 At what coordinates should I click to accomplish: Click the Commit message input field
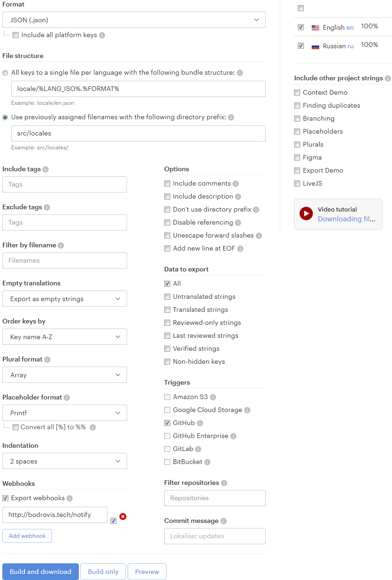tap(215, 536)
